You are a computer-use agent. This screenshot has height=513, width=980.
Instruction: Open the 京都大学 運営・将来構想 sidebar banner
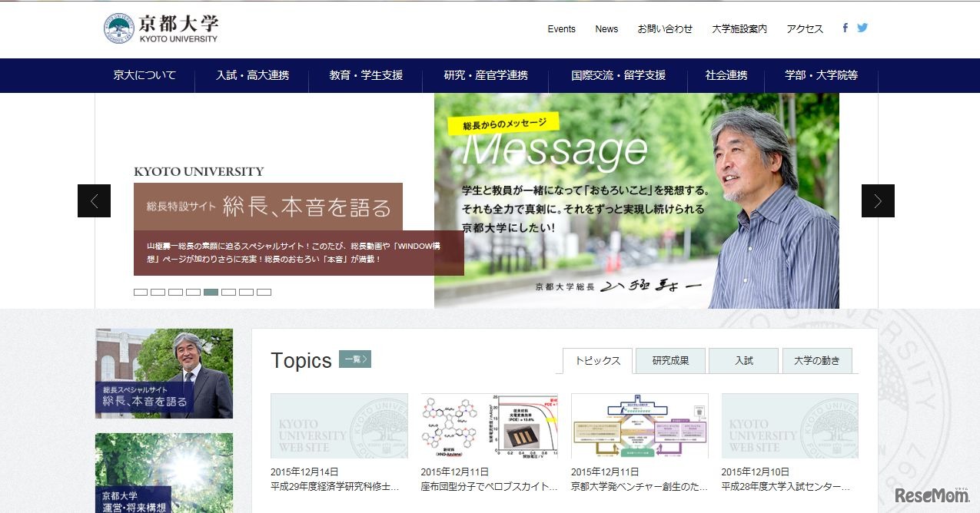point(164,473)
